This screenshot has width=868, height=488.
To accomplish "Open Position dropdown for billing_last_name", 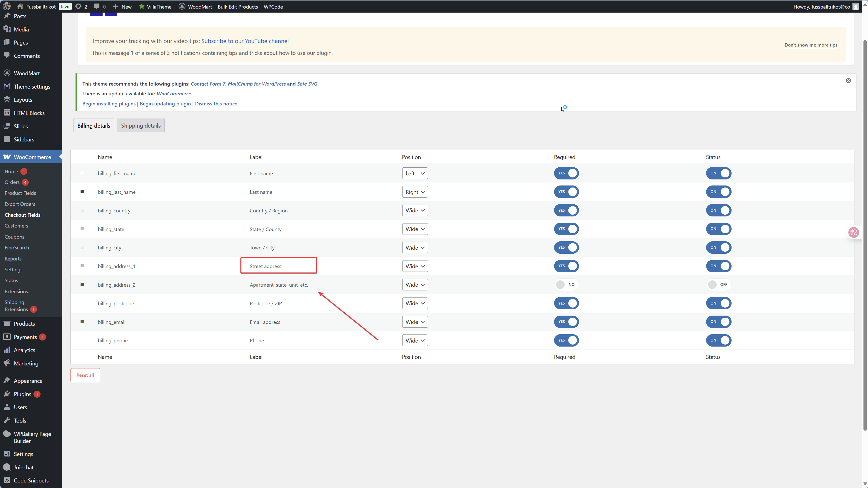I will pyautogui.click(x=415, y=192).
